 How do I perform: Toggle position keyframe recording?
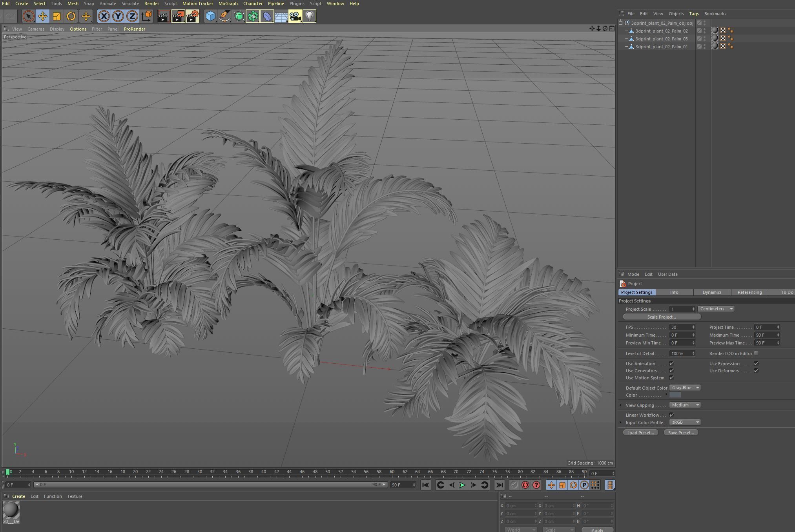551,485
